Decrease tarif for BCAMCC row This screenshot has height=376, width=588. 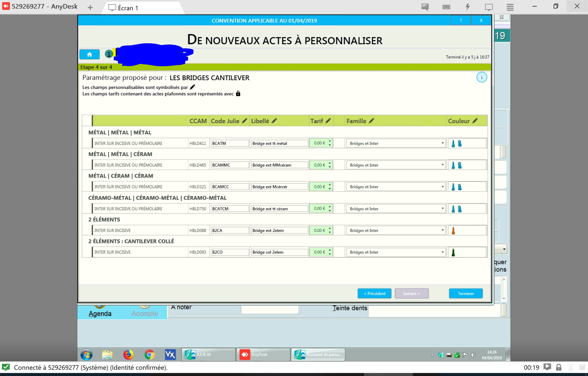tap(330, 189)
